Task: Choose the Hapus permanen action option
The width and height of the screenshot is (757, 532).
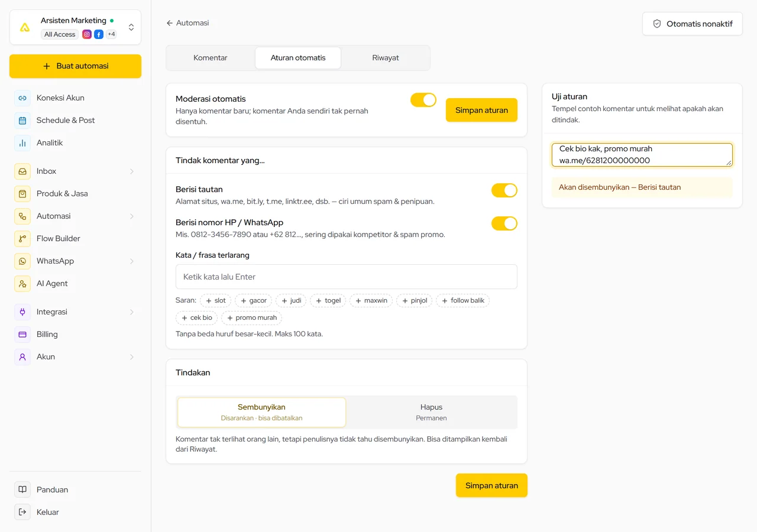Action: pos(431,412)
